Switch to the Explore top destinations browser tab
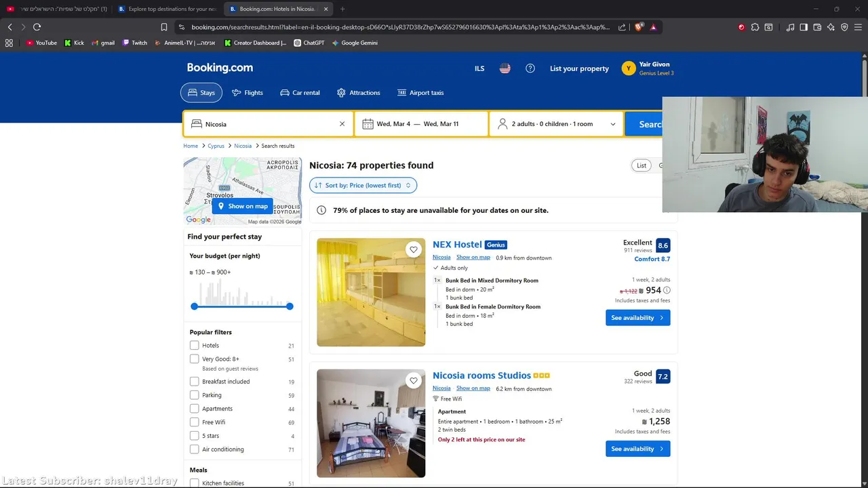Viewport: 868px width, 488px height. (x=167, y=9)
